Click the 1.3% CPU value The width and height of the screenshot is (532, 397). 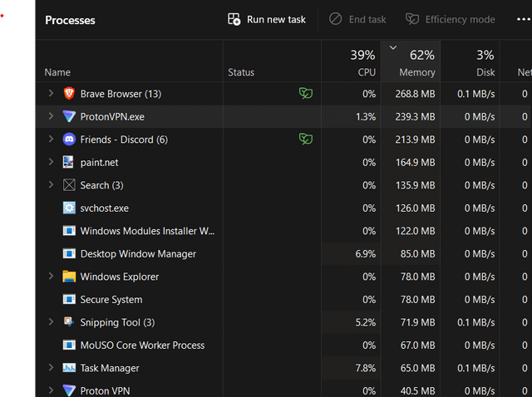pyautogui.click(x=366, y=117)
